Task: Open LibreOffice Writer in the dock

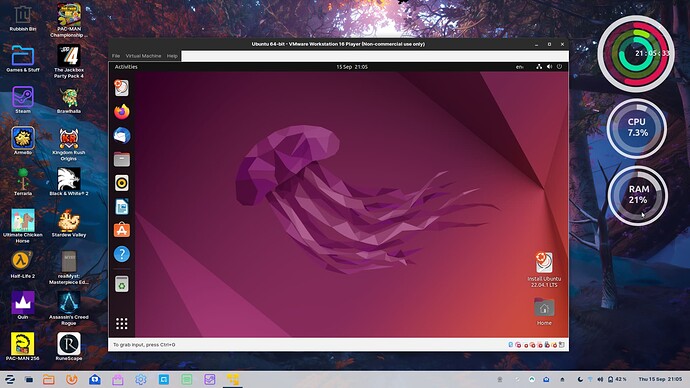Action: tap(122, 207)
